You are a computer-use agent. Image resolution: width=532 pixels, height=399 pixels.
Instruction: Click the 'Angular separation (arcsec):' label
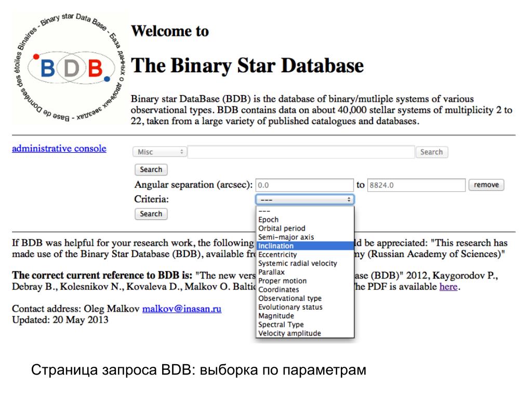193,185
